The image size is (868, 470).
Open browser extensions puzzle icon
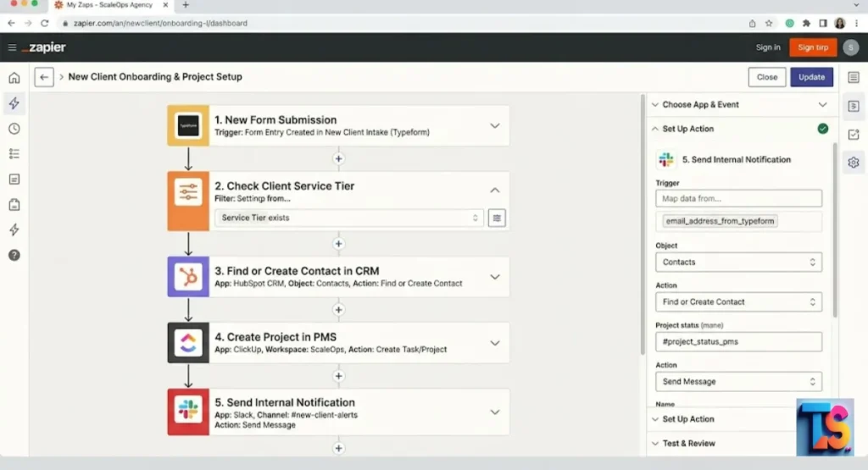(806, 23)
